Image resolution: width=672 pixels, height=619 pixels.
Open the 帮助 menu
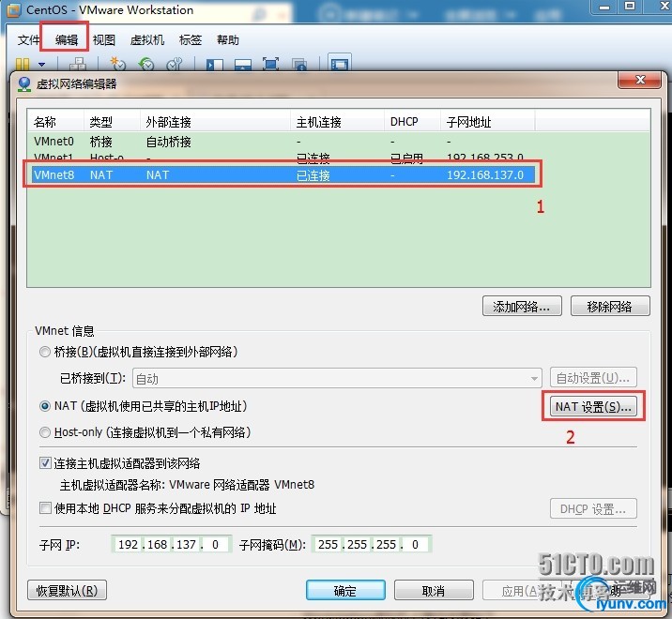point(227,40)
